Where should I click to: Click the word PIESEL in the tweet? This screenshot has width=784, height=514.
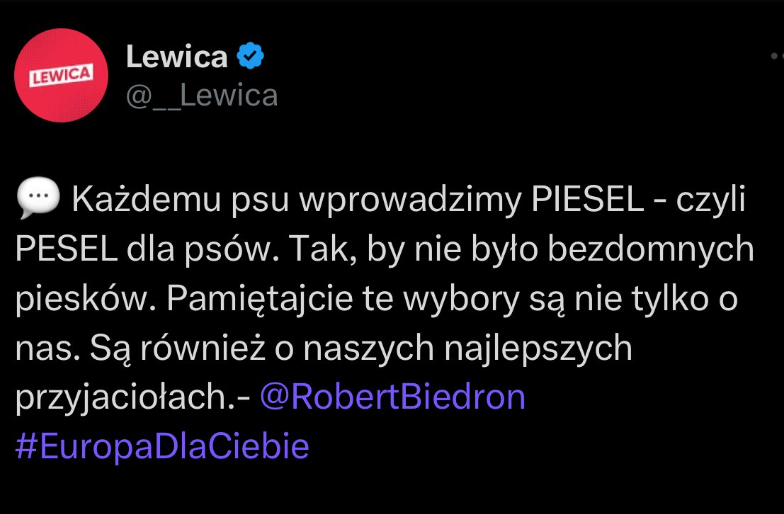tap(582, 200)
